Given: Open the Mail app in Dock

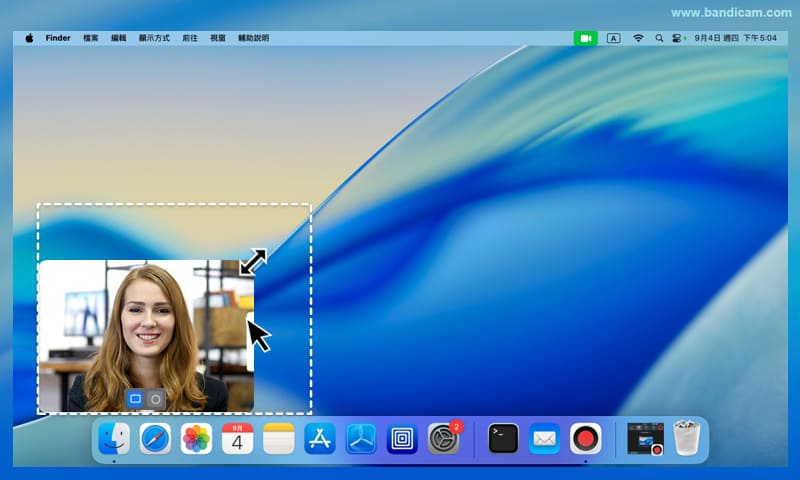Looking at the screenshot, I should click(544, 439).
